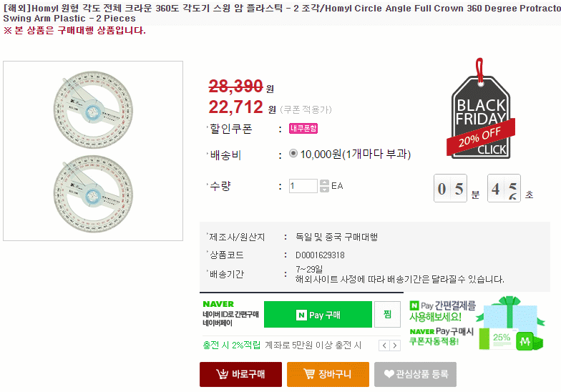The width and height of the screenshot is (561, 392).
Task: Show previous Naver Pay promotion message
Action: [x=384, y=346]
